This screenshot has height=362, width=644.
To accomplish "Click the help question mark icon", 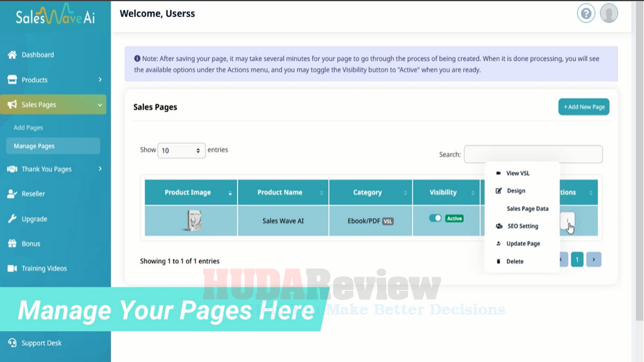I will click(586, 14).
